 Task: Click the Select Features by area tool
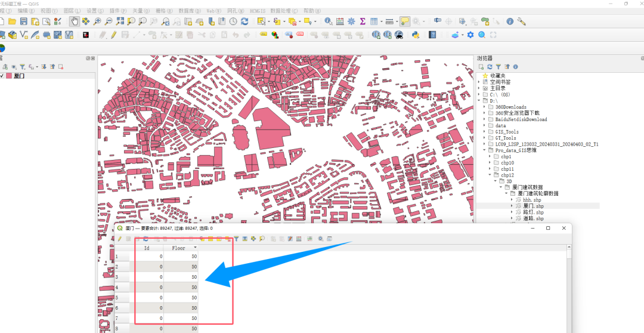point(261,21)
